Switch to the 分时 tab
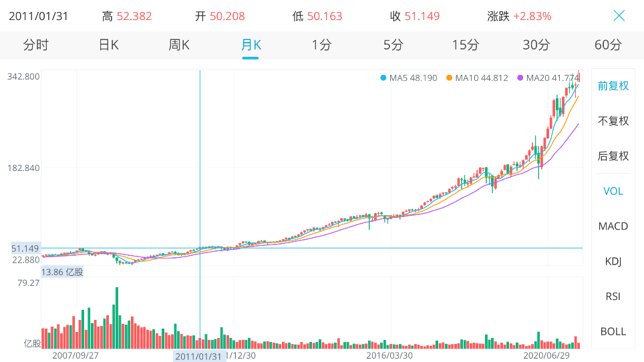Image resolution: width=644 pixels, height=362 pixels. (36, 45)
